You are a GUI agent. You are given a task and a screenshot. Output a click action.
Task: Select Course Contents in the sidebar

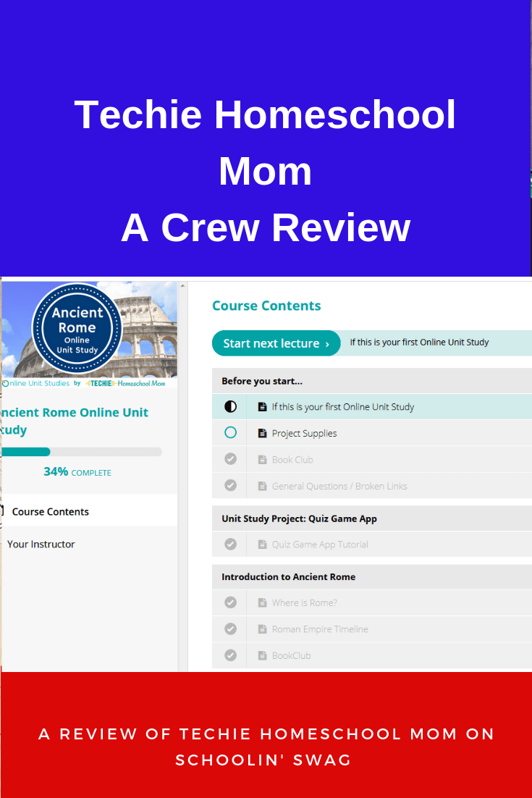[51, 511]
